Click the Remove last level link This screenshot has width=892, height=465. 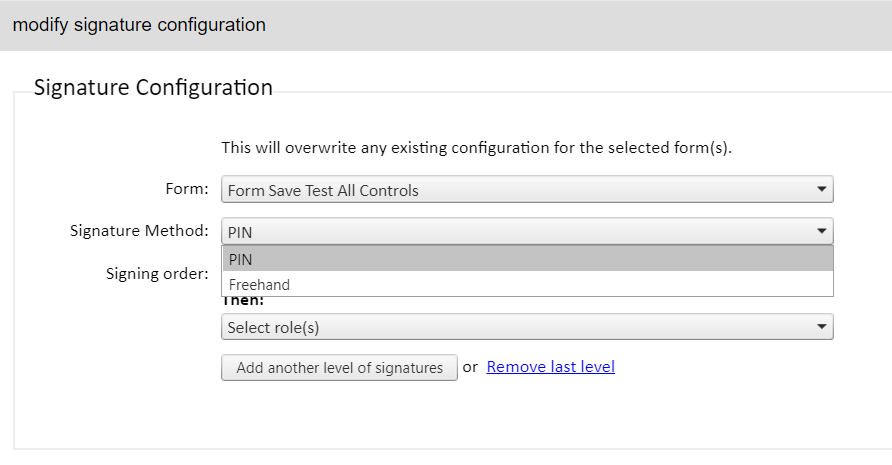click(x=550, y=367)
